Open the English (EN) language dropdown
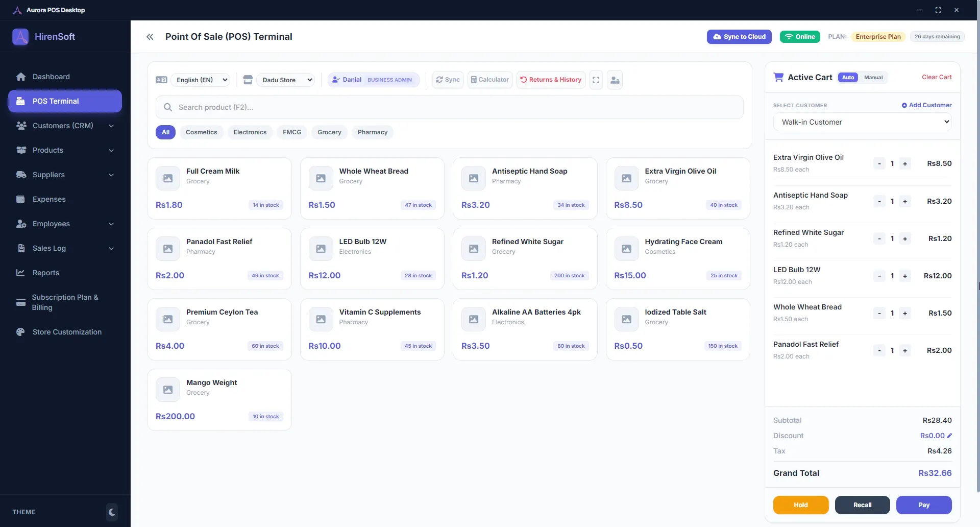This screenshot has height=527, width=980. (x=201, y=80)
